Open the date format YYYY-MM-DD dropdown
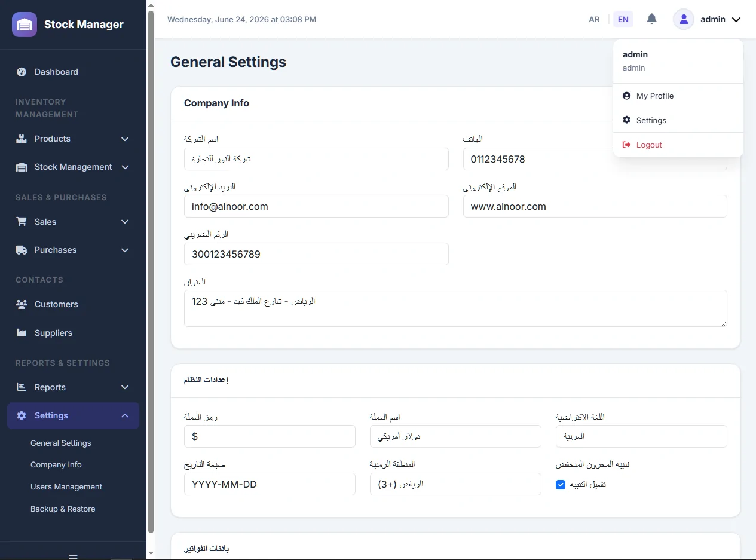Image resolution: width=756 pixels, height=560 pixels. (270, 484)
